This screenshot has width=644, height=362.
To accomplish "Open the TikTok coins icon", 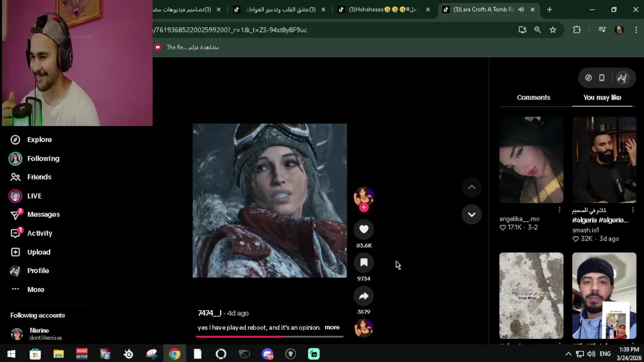I will click(588, 77).
